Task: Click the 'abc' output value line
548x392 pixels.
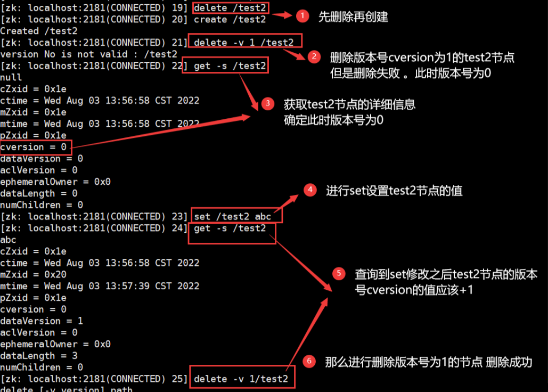Action: pyautogui.click(x=8, y=240)
